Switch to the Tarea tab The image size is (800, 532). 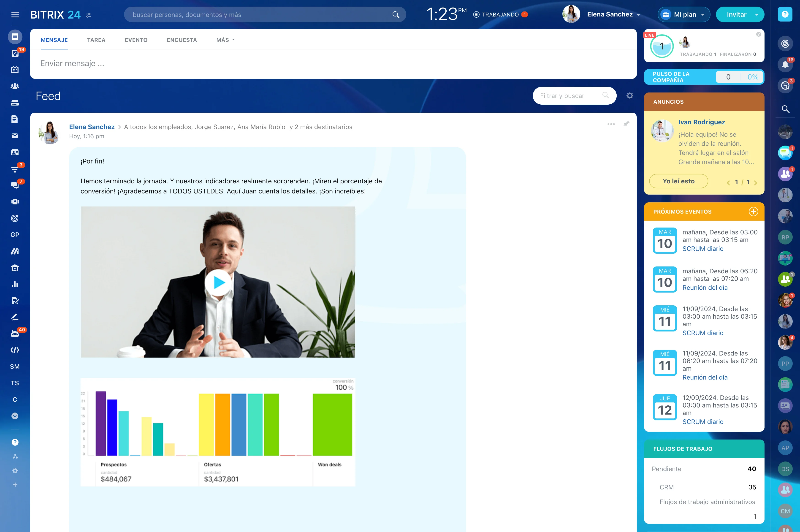tap(96, 40)
